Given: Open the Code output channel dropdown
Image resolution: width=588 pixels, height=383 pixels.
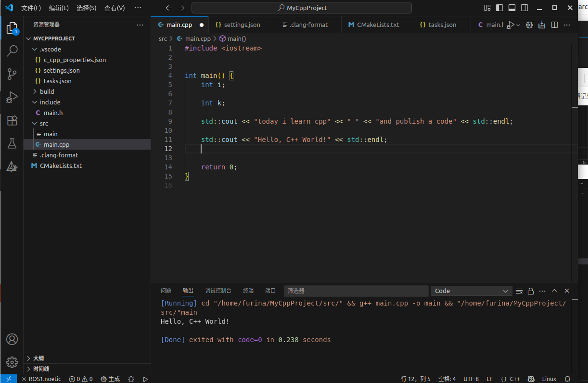Looking at the screenshot, I should [x=471, y=291].
